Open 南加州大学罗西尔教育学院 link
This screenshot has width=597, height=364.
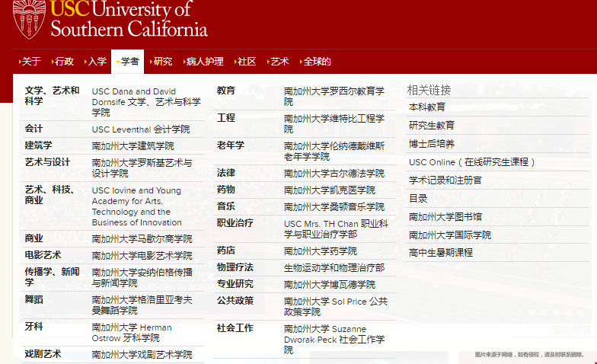point(334,96)
